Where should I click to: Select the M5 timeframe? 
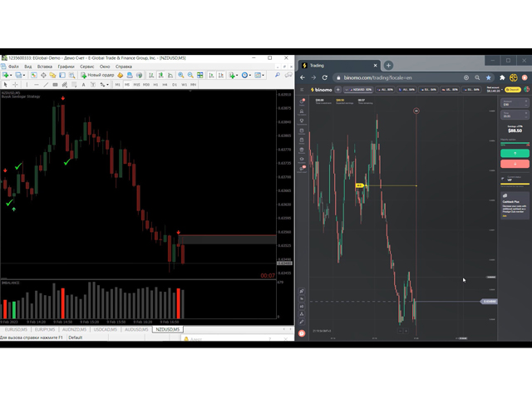pos(127,85)
